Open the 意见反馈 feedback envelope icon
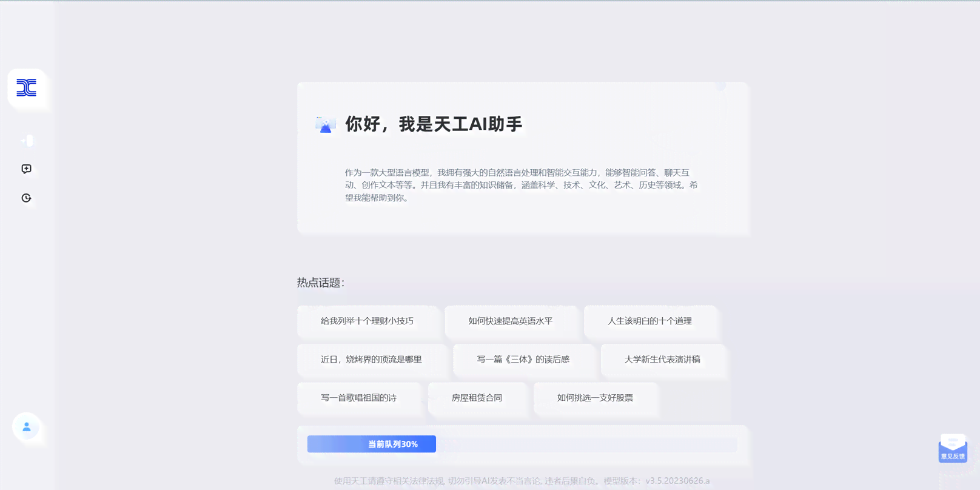The height and width of the screenshot is (490, 980). [x=953, y=449]
